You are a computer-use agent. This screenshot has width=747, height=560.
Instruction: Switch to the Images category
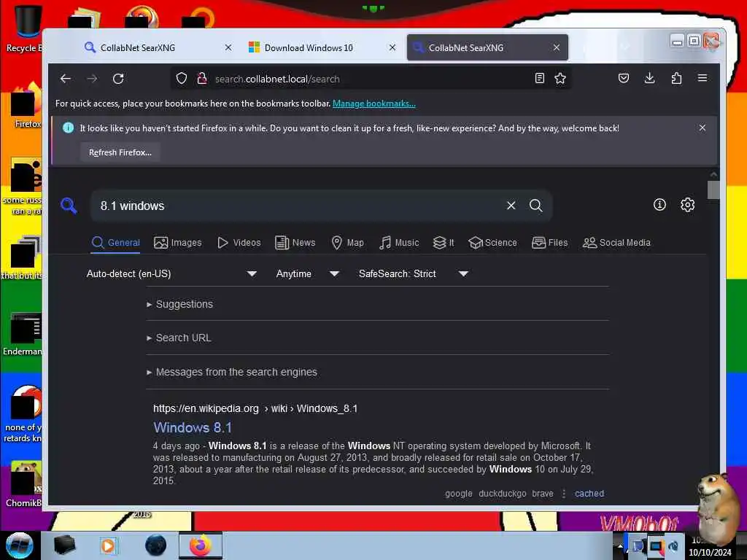pyautogui.click(x=178, y=243)
